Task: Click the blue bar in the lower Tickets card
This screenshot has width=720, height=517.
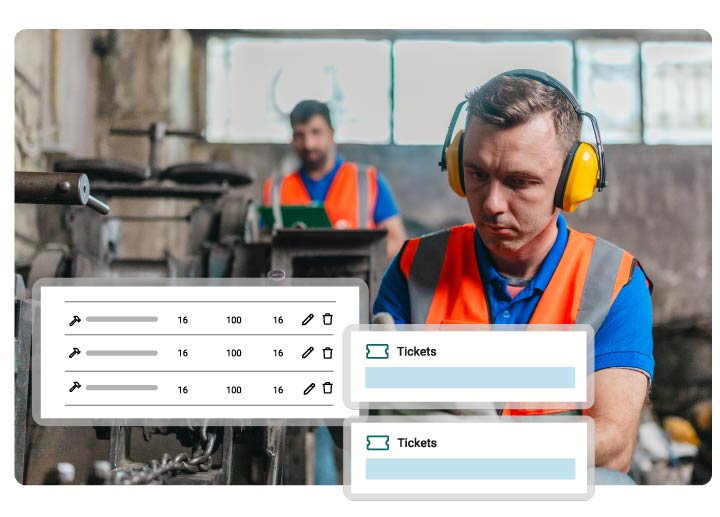Action: pos(471,469)
